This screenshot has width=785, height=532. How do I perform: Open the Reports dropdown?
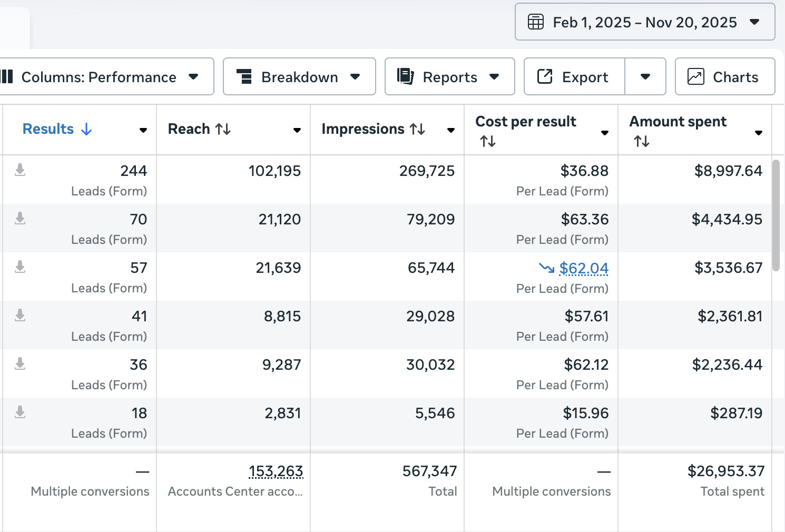tap(449, 77)
